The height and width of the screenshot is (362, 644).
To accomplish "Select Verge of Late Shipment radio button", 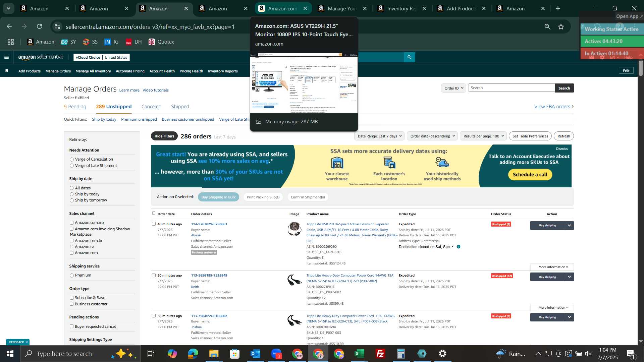I will click(71, 166).
